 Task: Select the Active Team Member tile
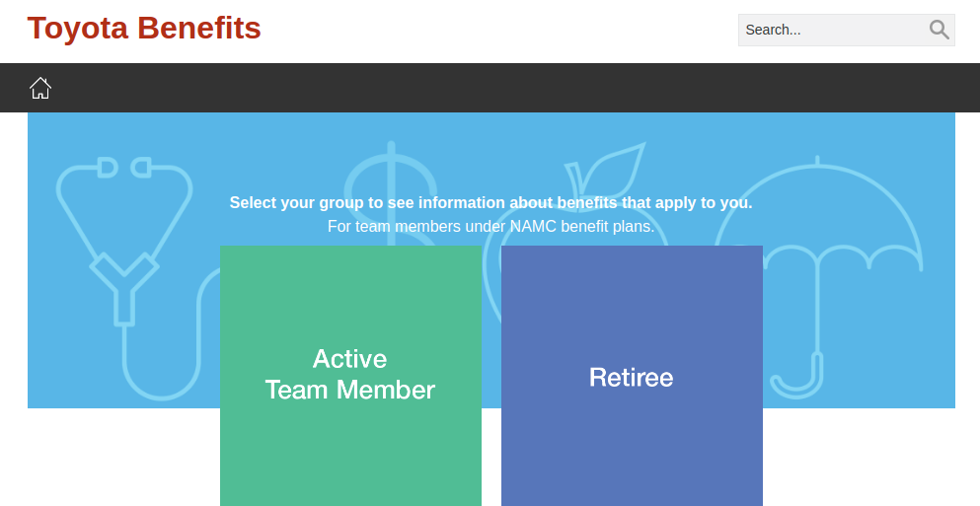click(350, 375)
